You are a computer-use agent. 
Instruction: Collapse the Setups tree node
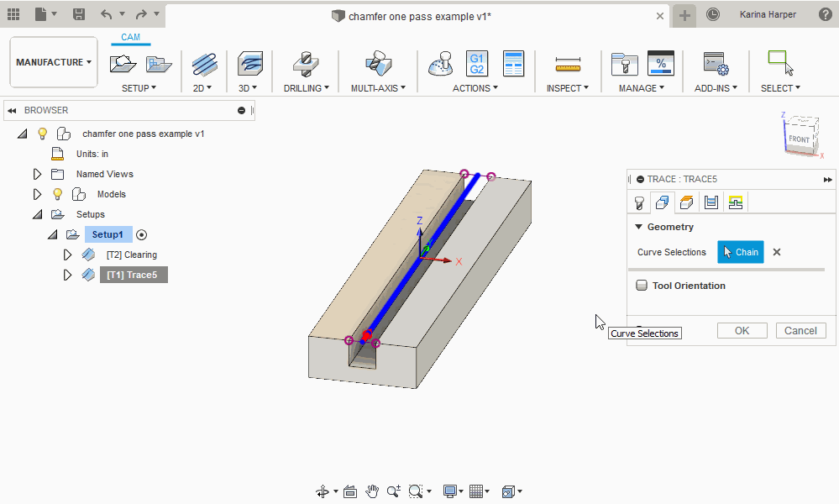(x=37, y=214)
